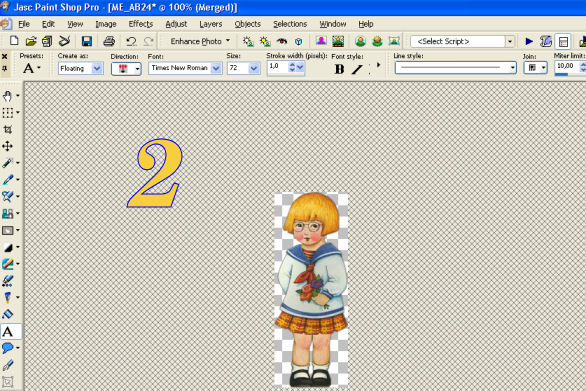The image size is (586, 391).
Task: Click the Run Script play button
Action: (529, 41)
